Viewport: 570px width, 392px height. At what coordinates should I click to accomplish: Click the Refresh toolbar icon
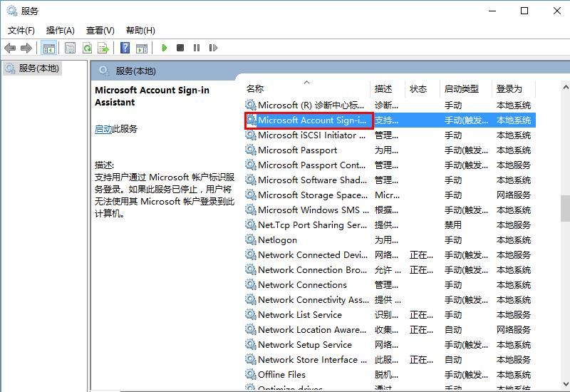point(87,48)
